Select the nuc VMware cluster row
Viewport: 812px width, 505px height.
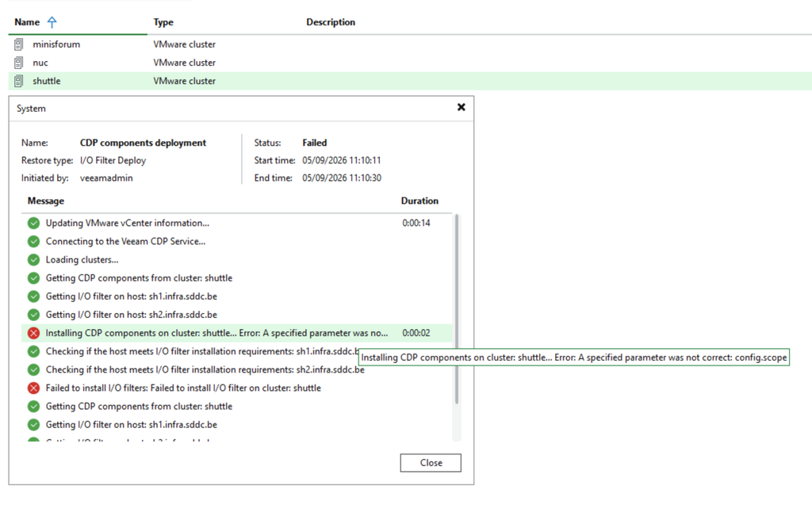[x=410, y=63]
